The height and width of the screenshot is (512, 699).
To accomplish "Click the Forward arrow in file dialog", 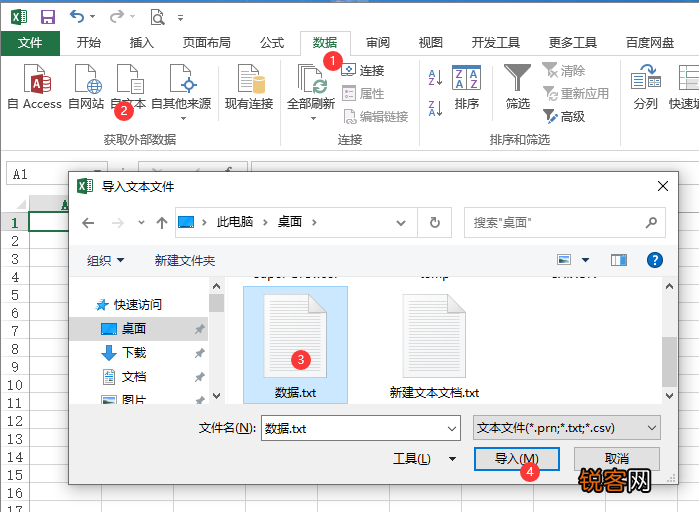I will [x=118, y=222].
